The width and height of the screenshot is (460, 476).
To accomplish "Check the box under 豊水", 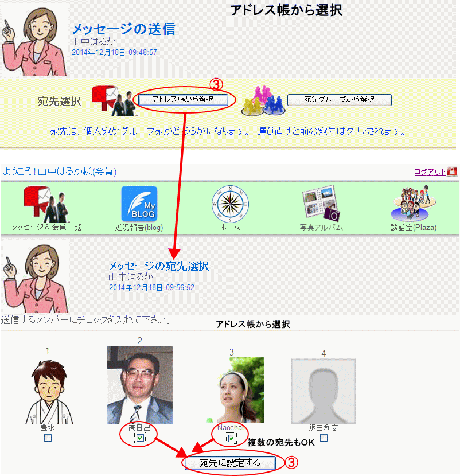I will pyautogui.click(x=48, y=438).
